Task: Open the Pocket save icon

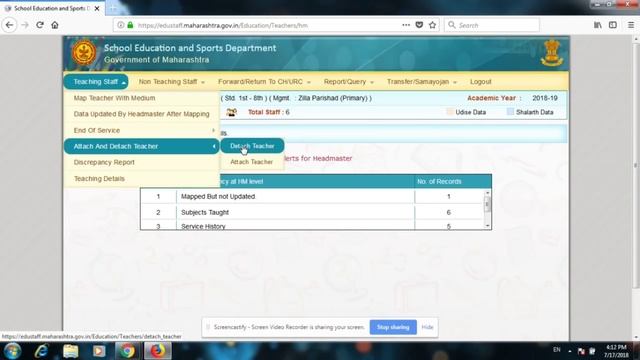Action: (419, 25)
